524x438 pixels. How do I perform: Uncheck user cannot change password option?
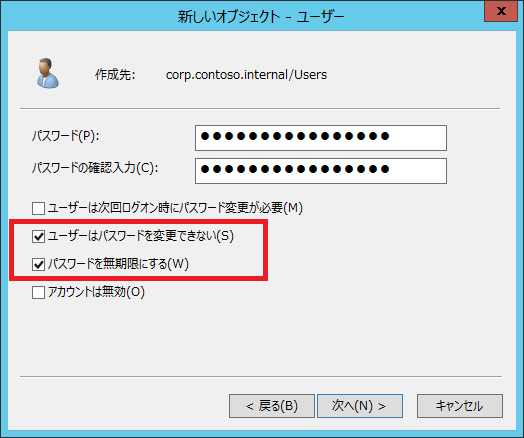38,236
